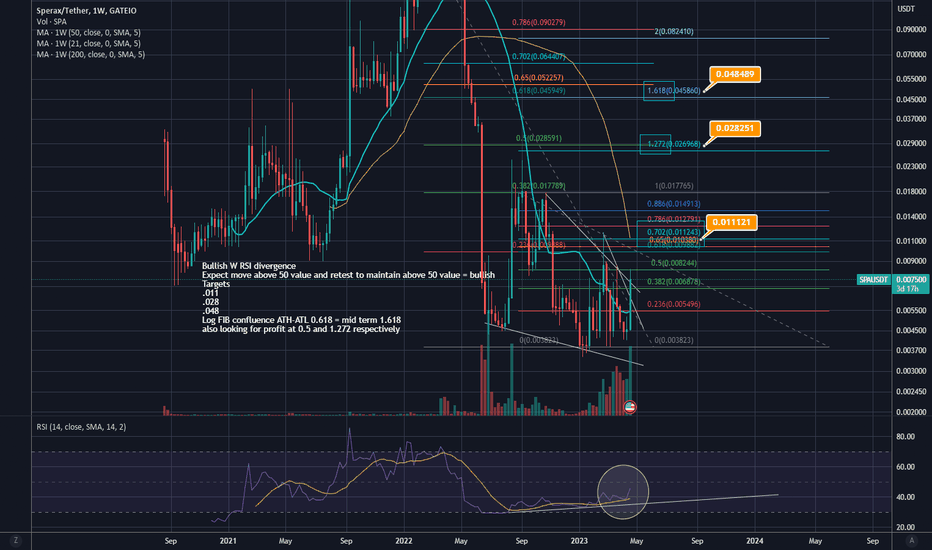932x550 pixels.
Task: Select the 0.786(0.090279) Fib level label
Action: 539,23
